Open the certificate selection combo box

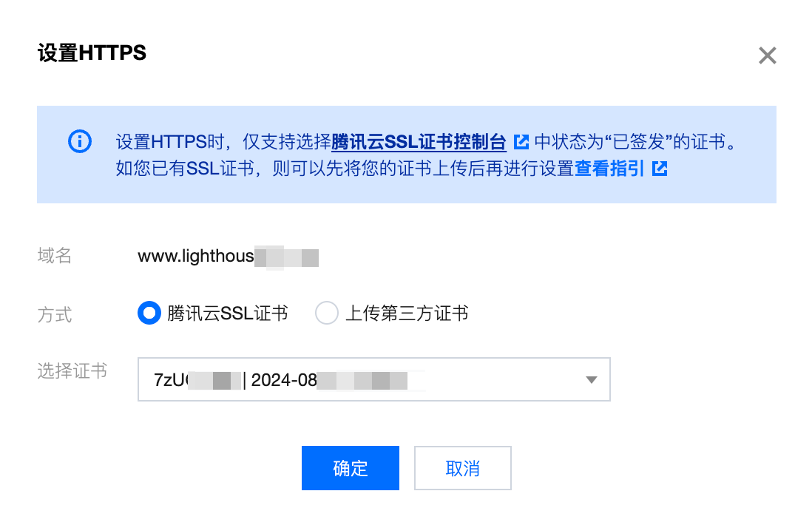pyautogui.click(x=374, y=379)
